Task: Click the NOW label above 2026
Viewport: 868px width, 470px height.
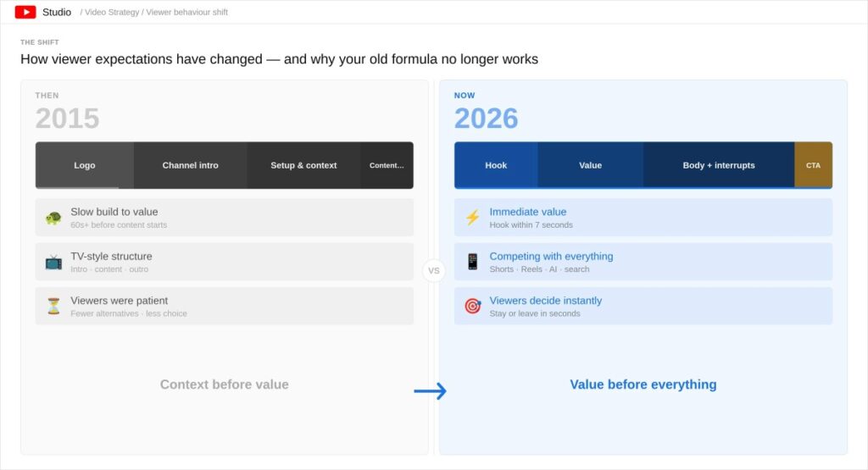Action: click(465, 95)
